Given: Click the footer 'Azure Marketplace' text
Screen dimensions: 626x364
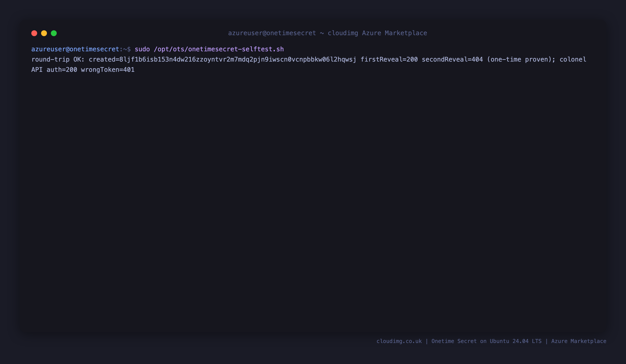Looking at the screenshot, I should (x=579, y=341).
